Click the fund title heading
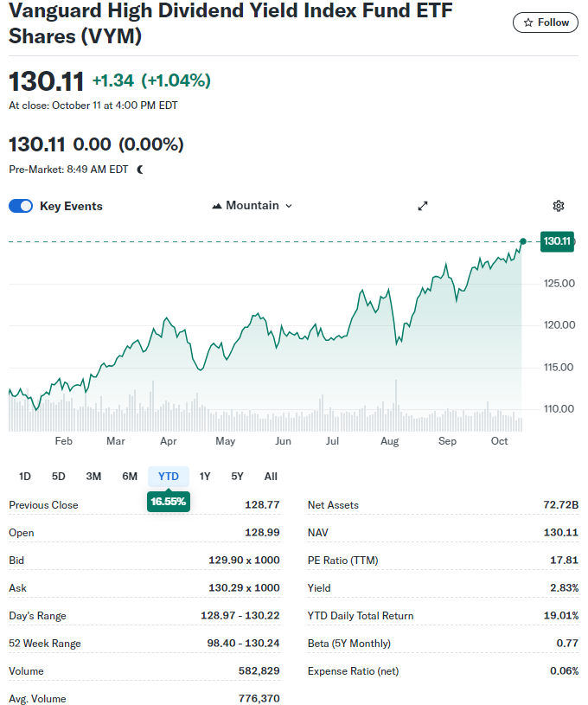 coord(231,23)
